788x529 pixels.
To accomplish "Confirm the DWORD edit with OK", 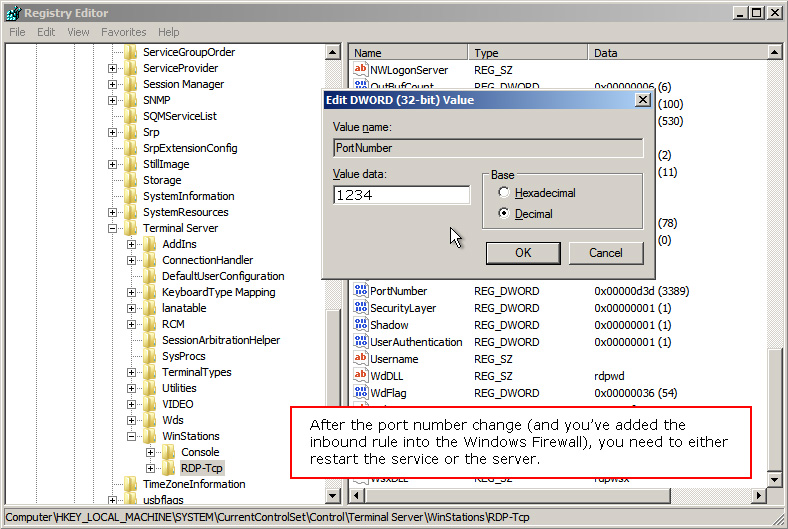I will pyautogui.click(x=523, y=253).
